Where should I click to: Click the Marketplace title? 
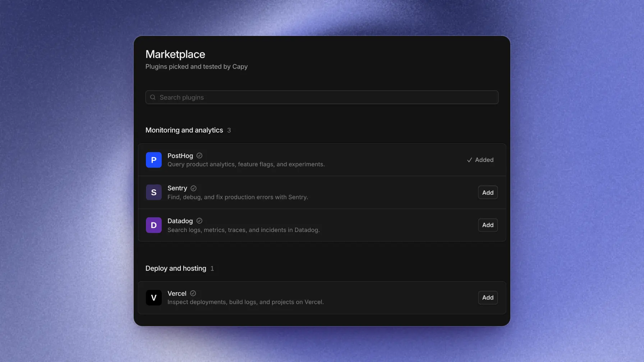pyautogui.click(x=175, y=54)
